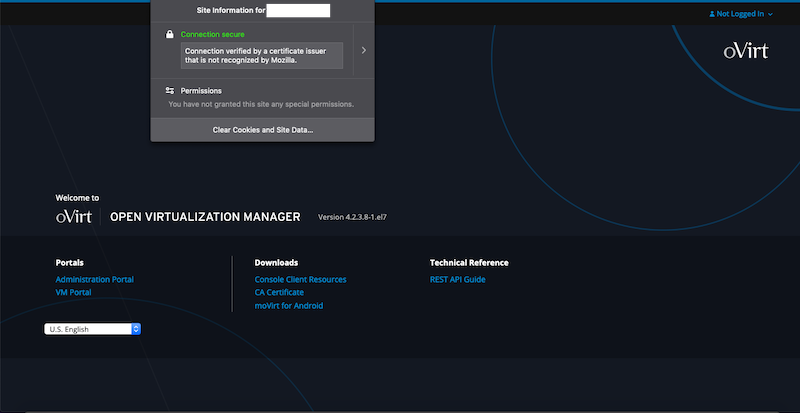
Task: Click the user icon beside Not Logged In
Action: pos(712,14)
